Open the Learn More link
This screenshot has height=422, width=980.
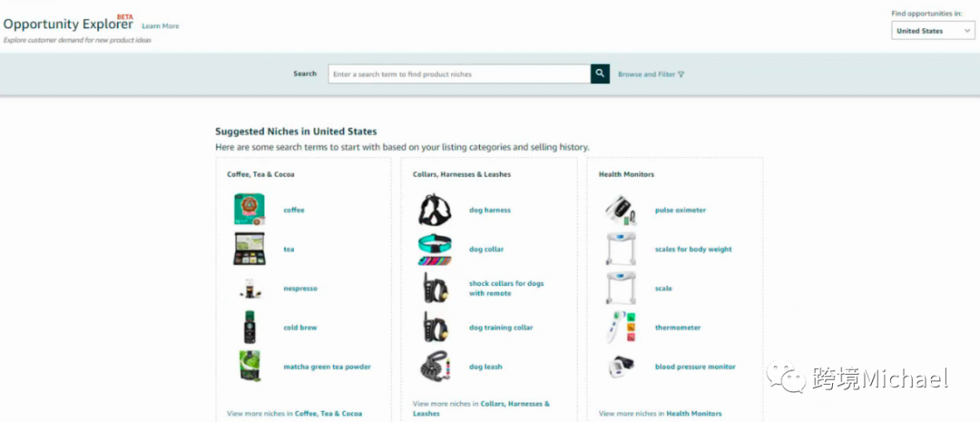tap(160, 26)
